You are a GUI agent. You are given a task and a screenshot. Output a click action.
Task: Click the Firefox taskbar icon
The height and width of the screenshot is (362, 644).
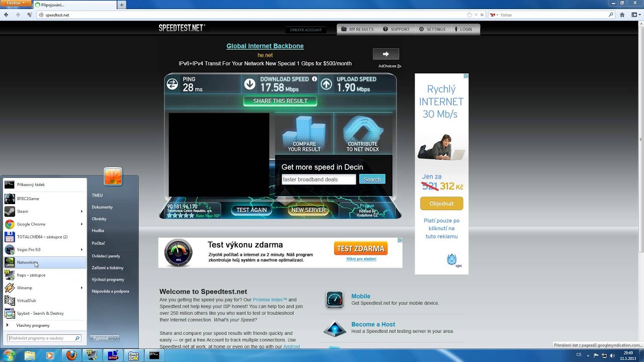pos(71,355)
